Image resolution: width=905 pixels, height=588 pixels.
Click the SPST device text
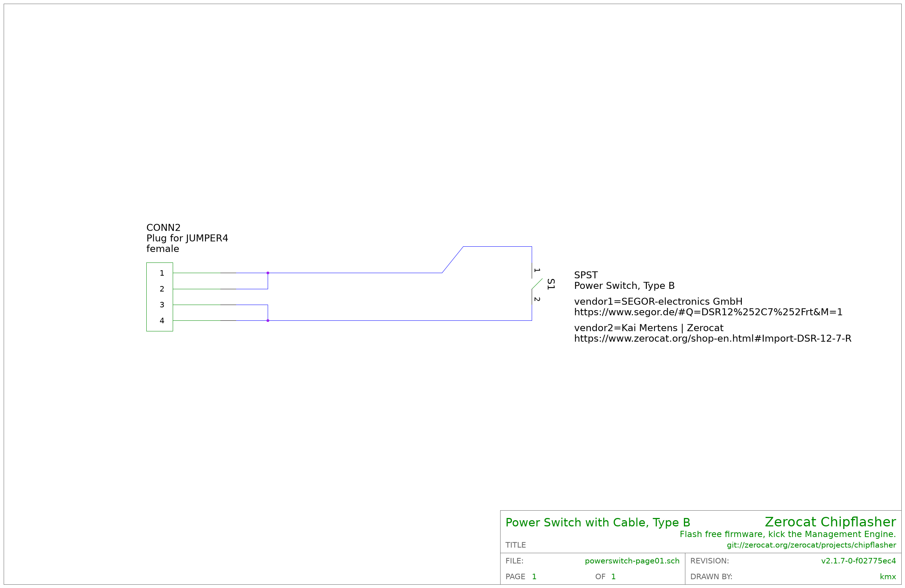[586, 275]
